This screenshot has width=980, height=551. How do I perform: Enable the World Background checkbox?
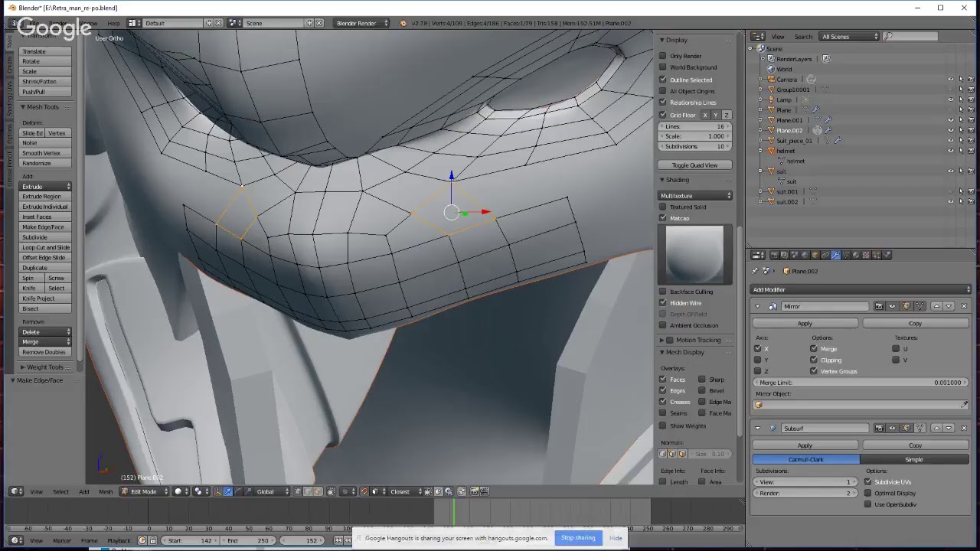(663, 67)
